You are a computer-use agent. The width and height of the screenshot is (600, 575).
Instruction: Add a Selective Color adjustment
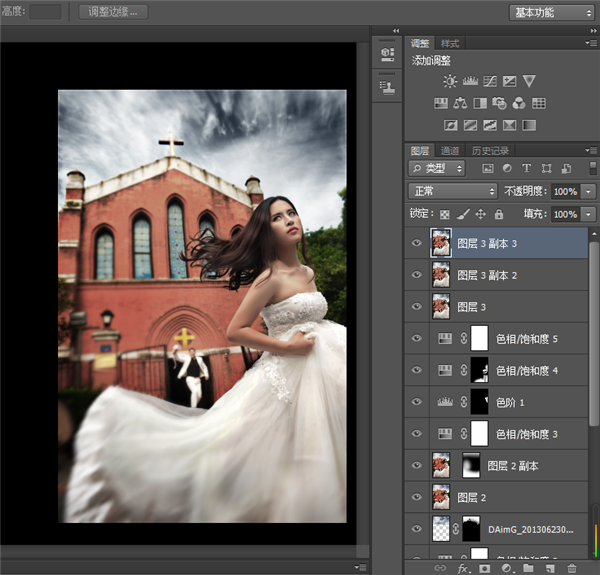click(509, 125)
